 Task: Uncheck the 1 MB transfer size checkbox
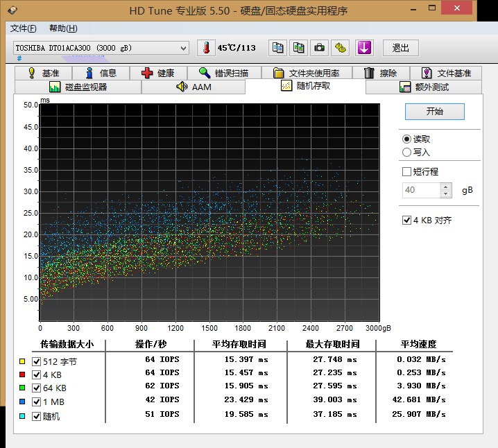pyautogui.click(x=36, y=402)
